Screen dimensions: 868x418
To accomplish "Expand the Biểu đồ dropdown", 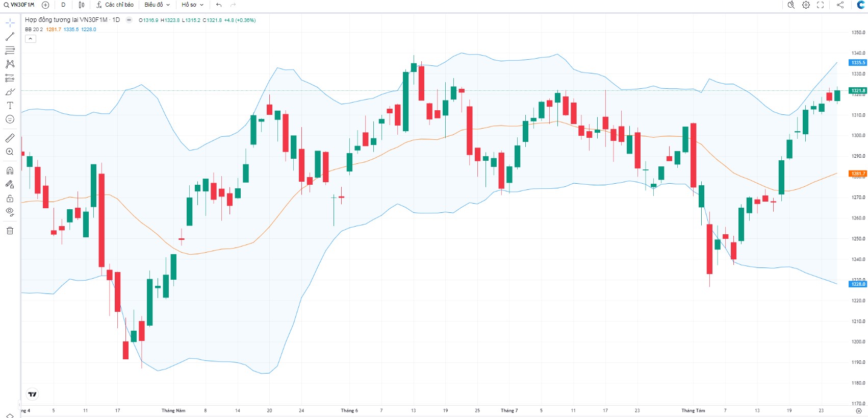I will [x=157, y=5].
